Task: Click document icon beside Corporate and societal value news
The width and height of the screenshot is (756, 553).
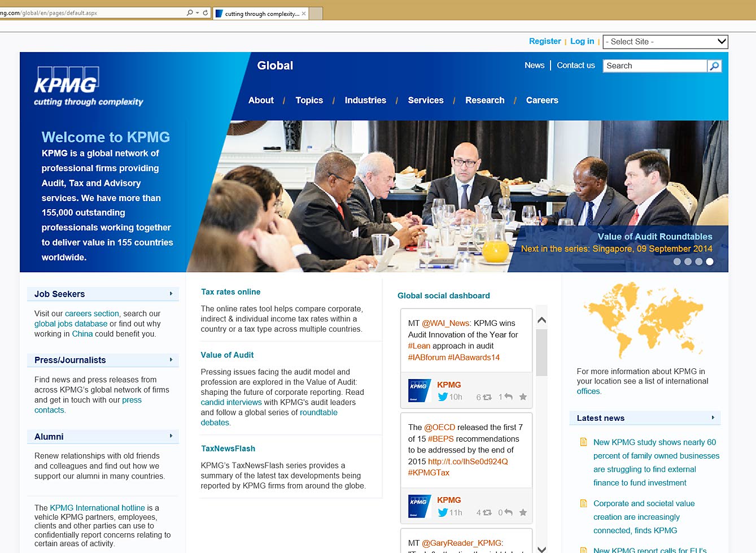Action: [584, 503]
